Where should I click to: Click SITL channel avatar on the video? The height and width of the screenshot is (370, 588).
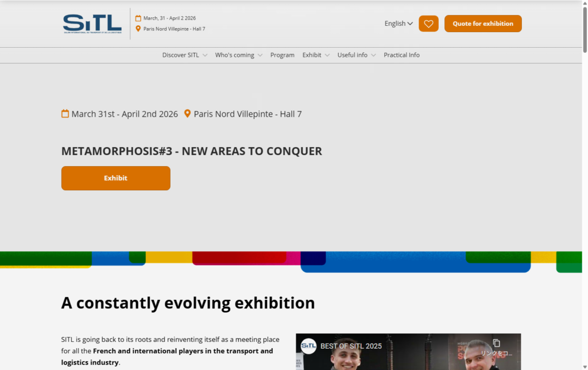pyautogui.click(x=309, y=346)
